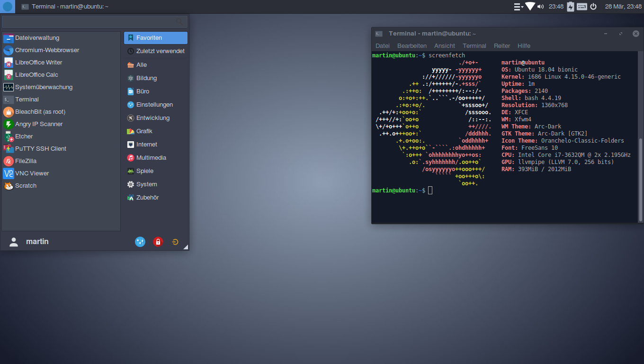Click the Terminal window title bar icon
Viewport: 644px width, 364px height.
click(379, 34)
